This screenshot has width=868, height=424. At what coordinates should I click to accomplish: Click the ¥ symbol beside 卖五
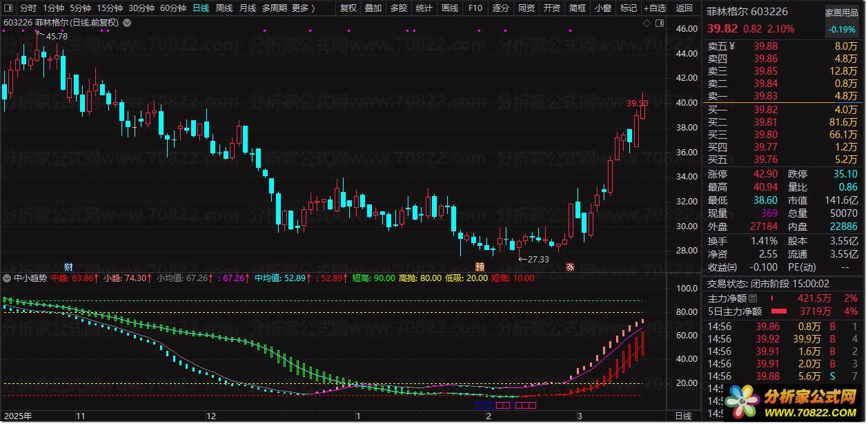pos(733,46)
